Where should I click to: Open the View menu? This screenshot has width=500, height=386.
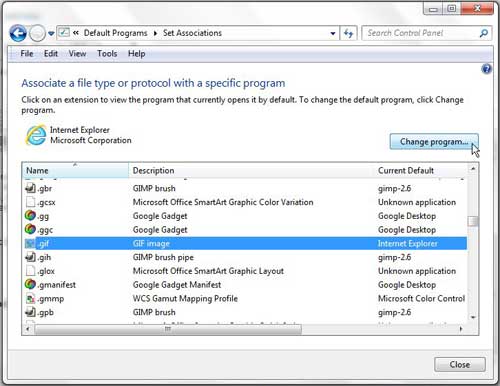click(x=77, y=54)
